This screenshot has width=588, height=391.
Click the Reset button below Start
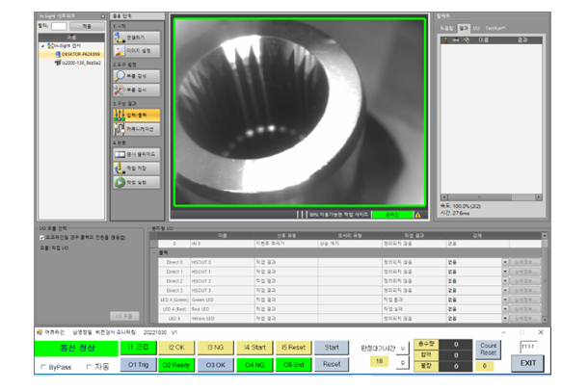point(332,364)
